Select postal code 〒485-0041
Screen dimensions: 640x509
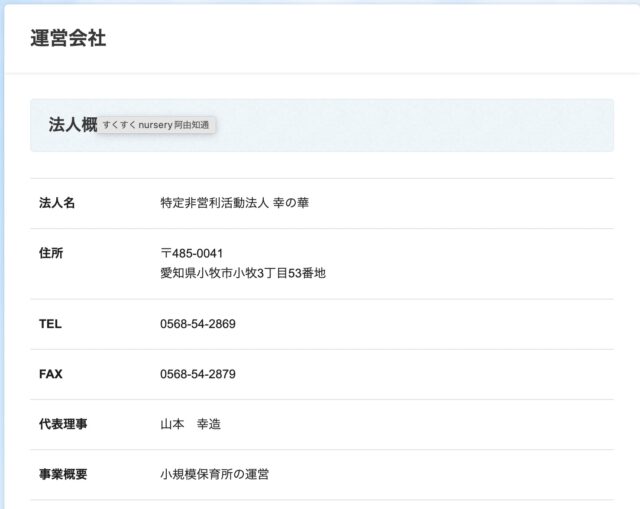pos(191,253)
